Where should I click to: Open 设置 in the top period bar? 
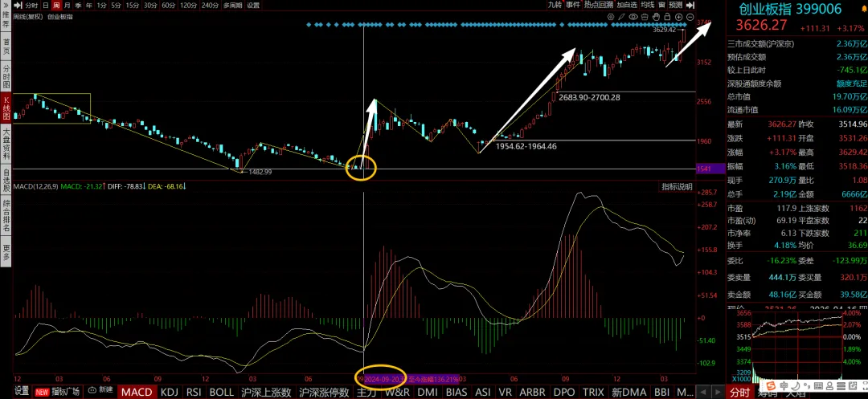click(x=253, y=6)
